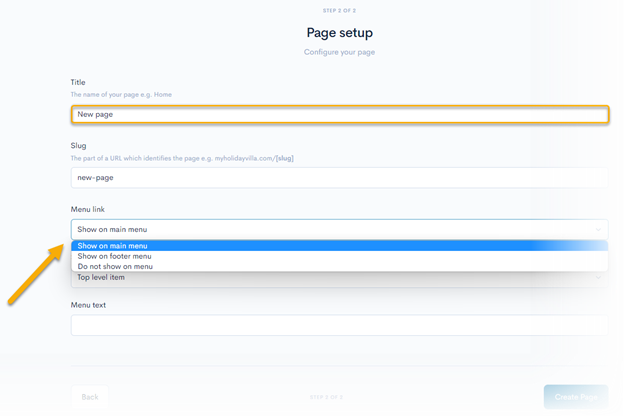Click the "Slug" field label

(78, 145)
